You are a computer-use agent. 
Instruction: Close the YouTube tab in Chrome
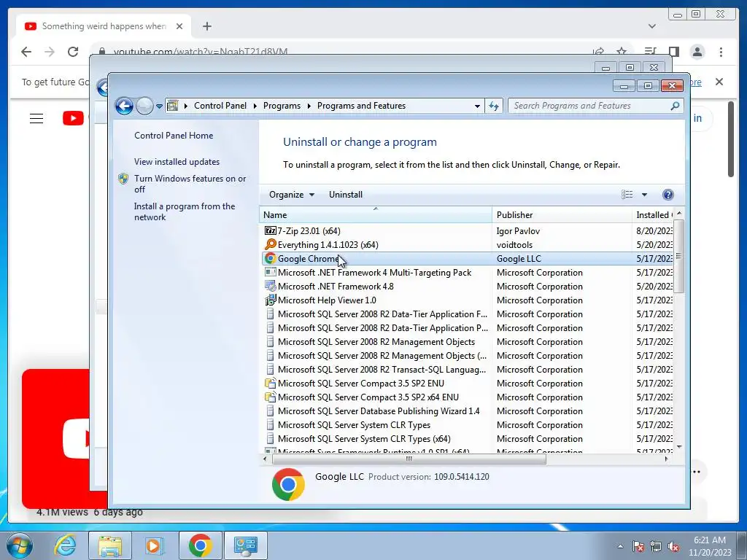coord(179,26)
